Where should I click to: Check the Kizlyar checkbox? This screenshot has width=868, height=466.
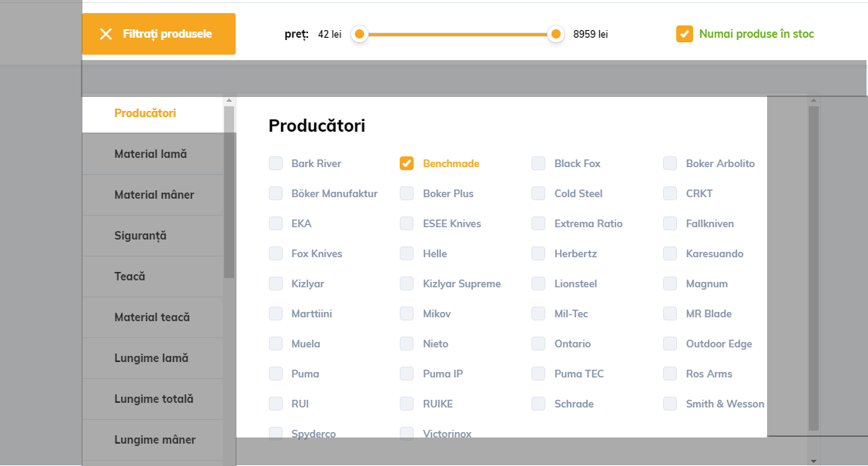(276, 283)
